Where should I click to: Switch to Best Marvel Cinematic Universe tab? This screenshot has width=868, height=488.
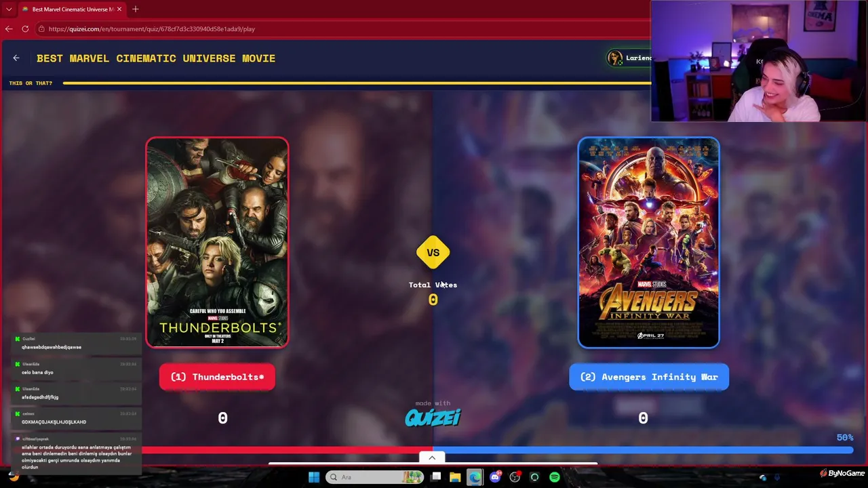click(x=72, y=9)
